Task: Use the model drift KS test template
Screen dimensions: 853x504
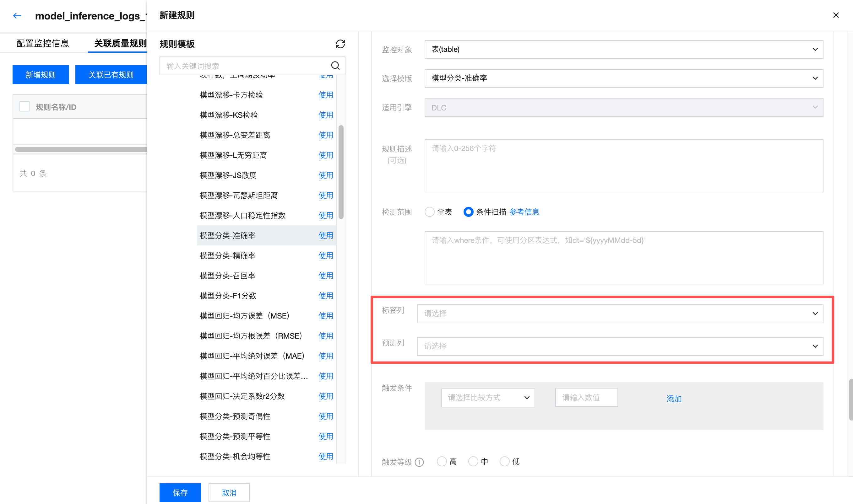Action: pyautogui.click(x=325, y=115)
